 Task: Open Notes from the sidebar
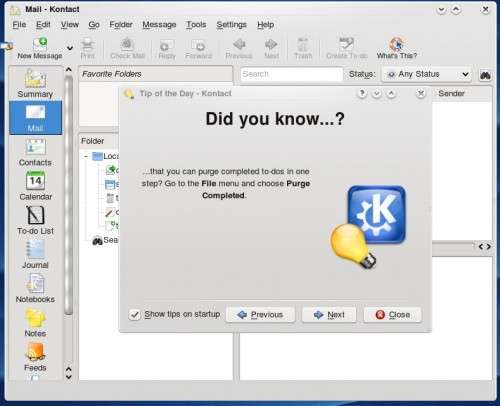(x=35, y=323)
